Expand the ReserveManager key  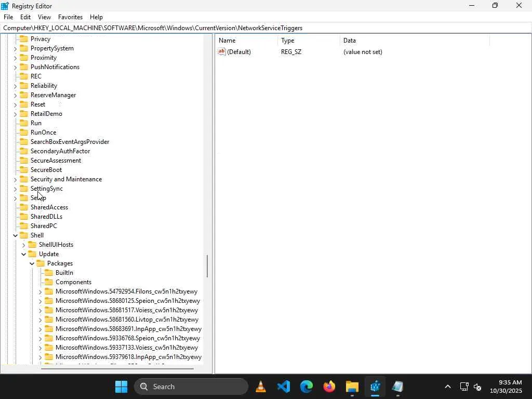click(x=15, y=96)
